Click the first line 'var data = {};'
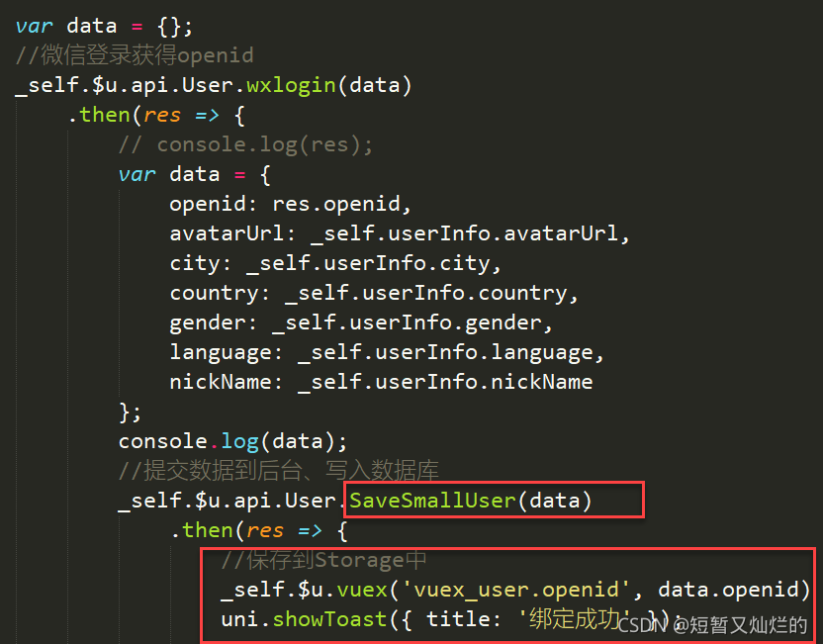 click(104, 26)
